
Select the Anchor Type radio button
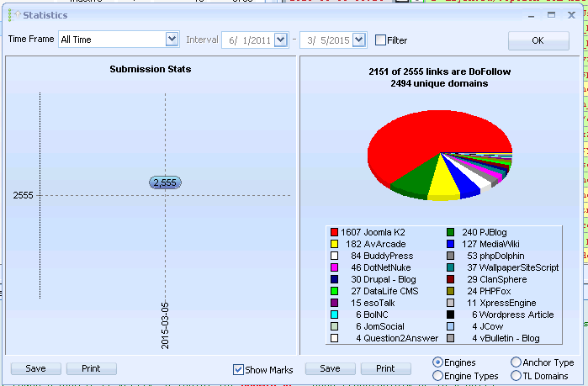(x=516, y=362)
